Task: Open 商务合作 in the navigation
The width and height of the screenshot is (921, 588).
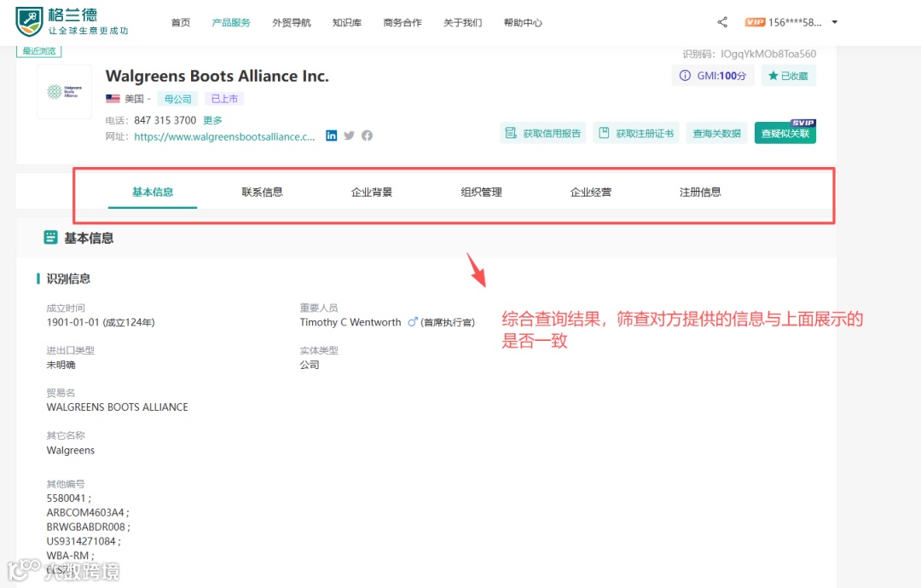Action: 403,23
